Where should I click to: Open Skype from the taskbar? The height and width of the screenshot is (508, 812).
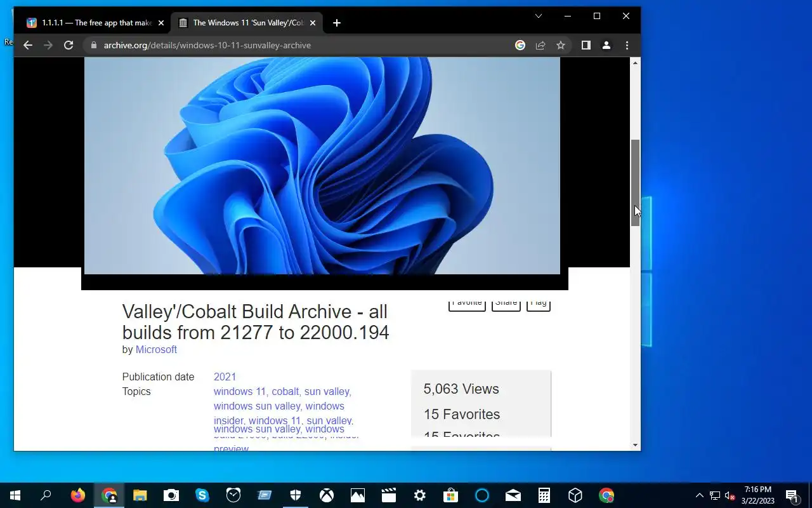pyautogui.click(x=202, y=495)
